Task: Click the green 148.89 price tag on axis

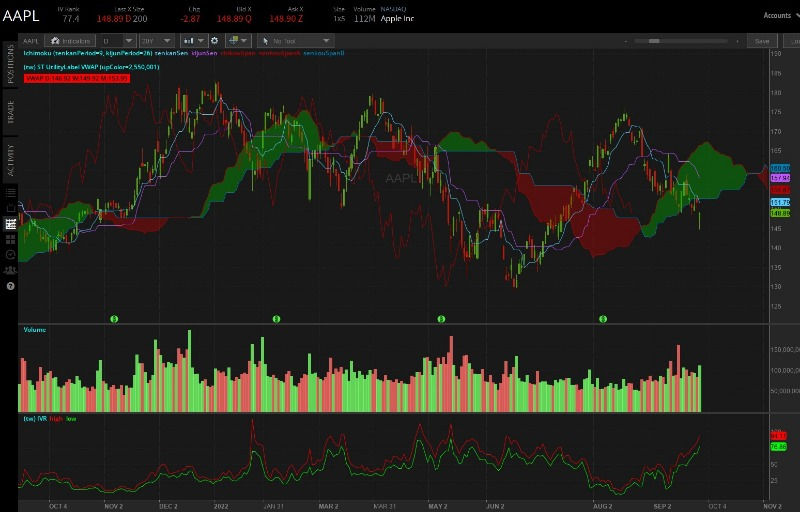Action: coord(780,214)
